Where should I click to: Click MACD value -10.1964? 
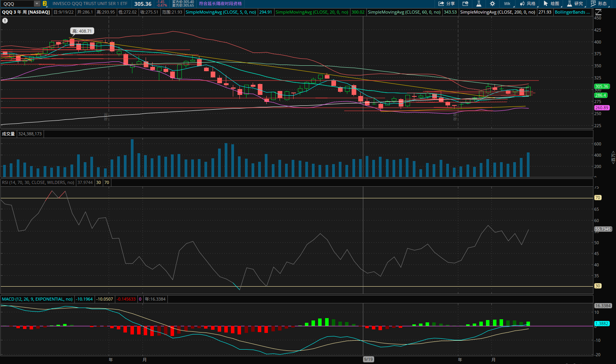coord(84,299)
